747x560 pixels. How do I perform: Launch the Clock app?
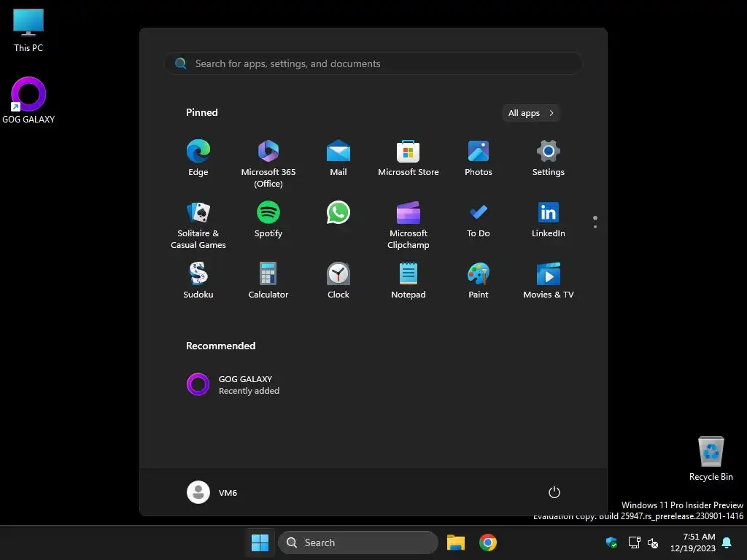click(338, 281)
